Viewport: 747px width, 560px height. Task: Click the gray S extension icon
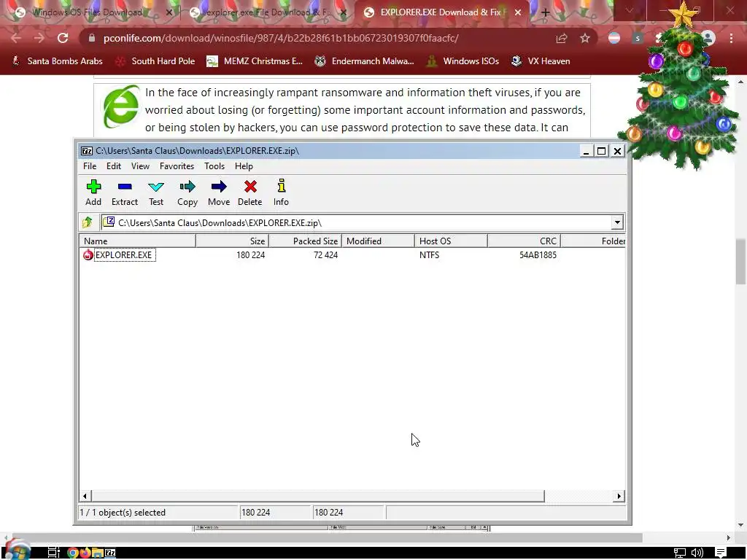pos(638,38)
